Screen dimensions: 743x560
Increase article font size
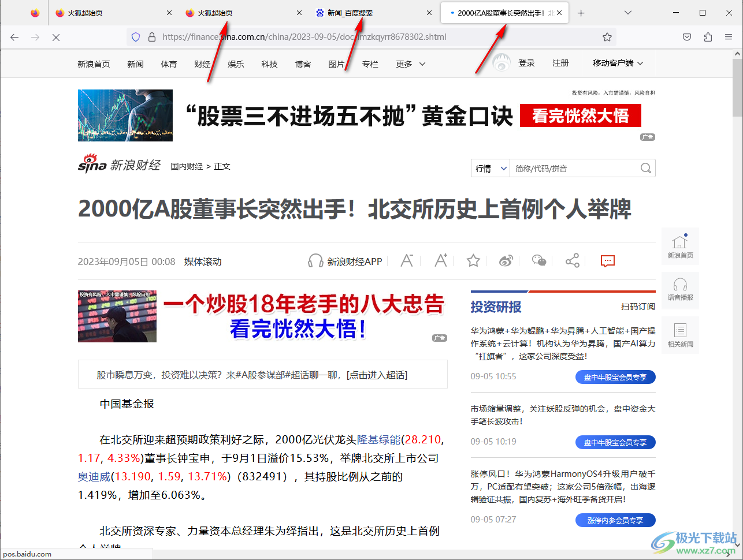coord(441,261)
